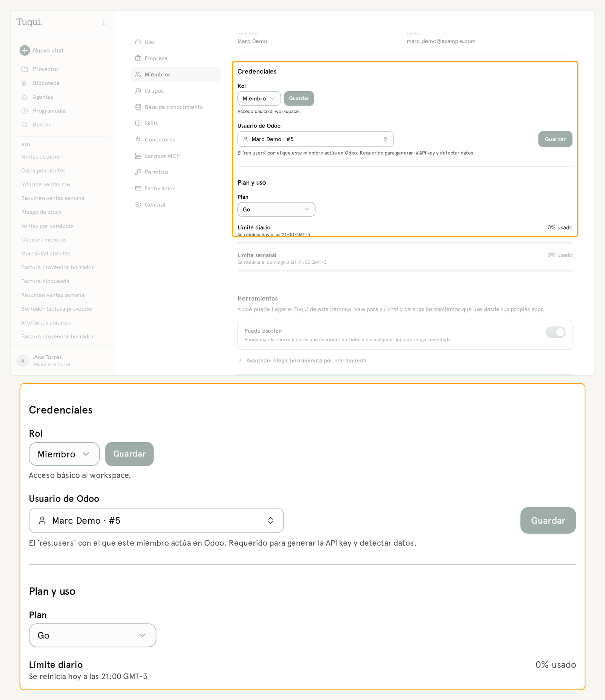Image resolution: width=605 pixels, height=700 pixels.
Task: Click the gear icon beside General
Action: [x=138, y=205]
